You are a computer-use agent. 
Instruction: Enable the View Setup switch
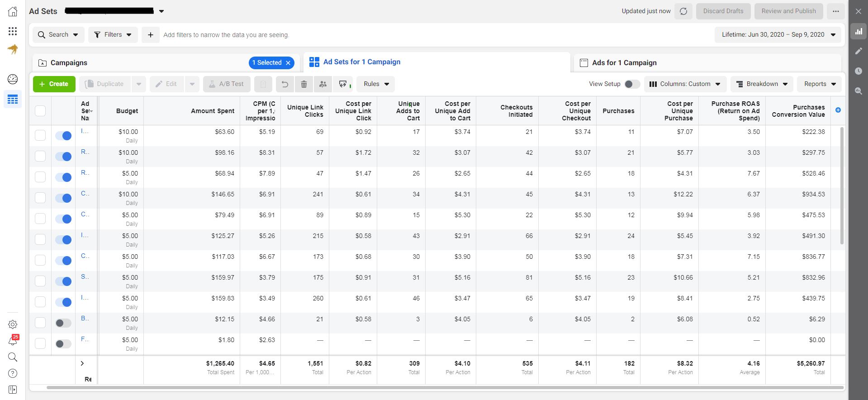coord(632,84)
